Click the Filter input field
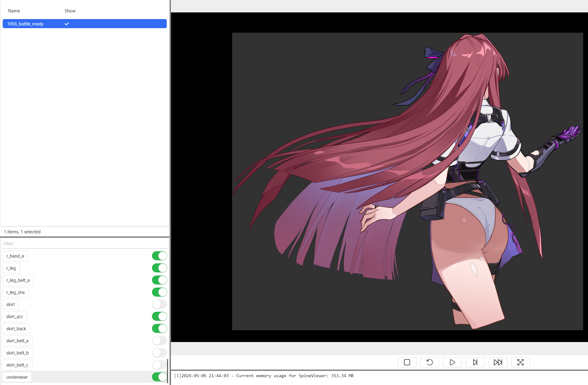This screenshot has height=385, width=588. (x=85, y=243)
